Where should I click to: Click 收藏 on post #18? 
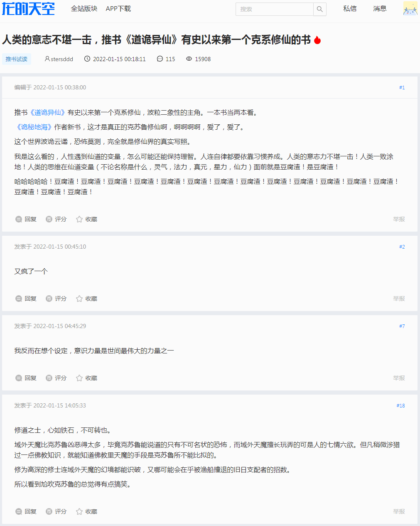(91, 511)
